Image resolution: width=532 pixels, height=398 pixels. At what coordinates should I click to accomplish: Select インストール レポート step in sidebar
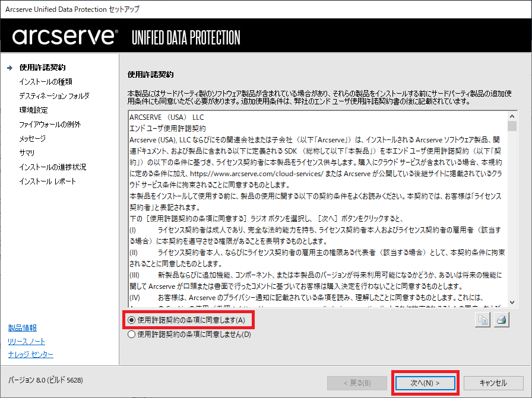pos(47,182)
